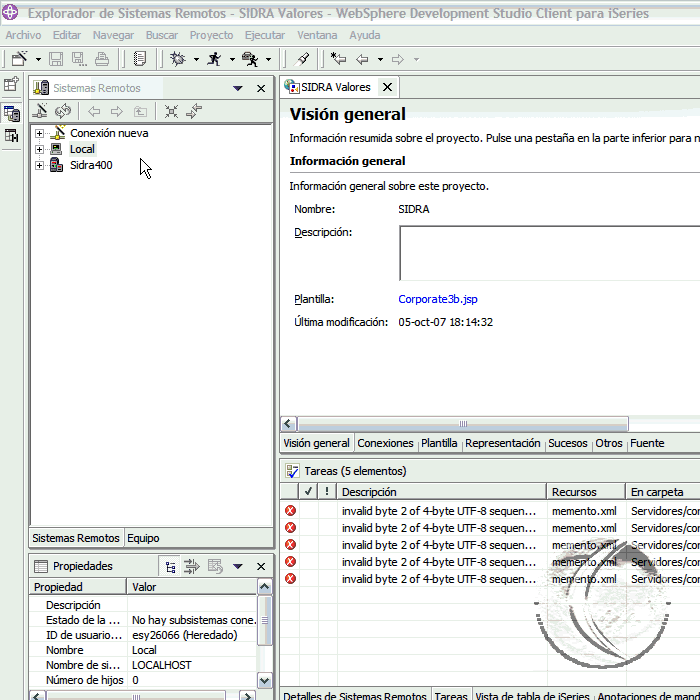This screenshot has height=700, width=700.
Task: Click the link with editor arrows icon
Action: (x=194, y=111)
